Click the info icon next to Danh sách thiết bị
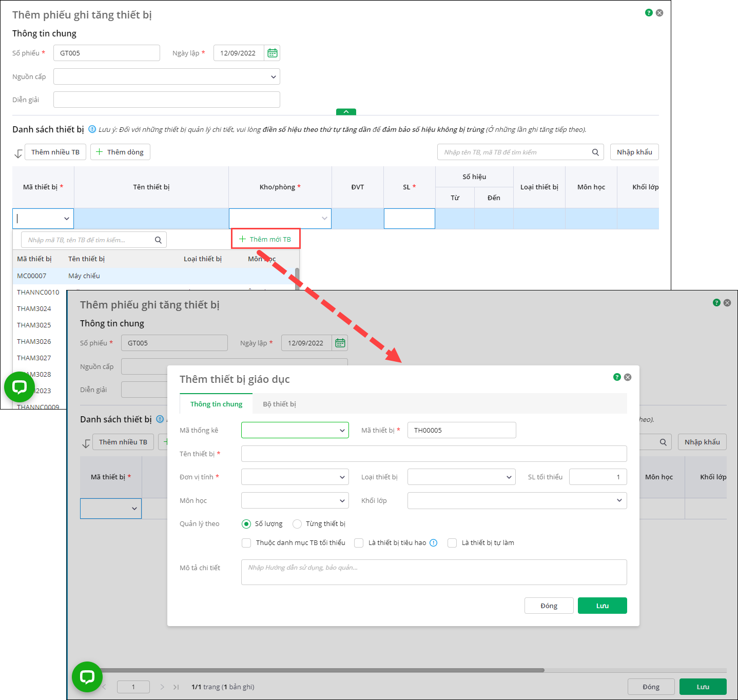The height and width of the screenshot is (700, 738). tap(92, 129)
